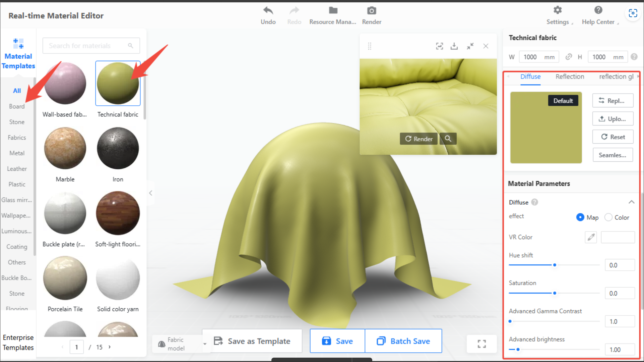Click the Saturation slider handle

(x=555, y=293)
